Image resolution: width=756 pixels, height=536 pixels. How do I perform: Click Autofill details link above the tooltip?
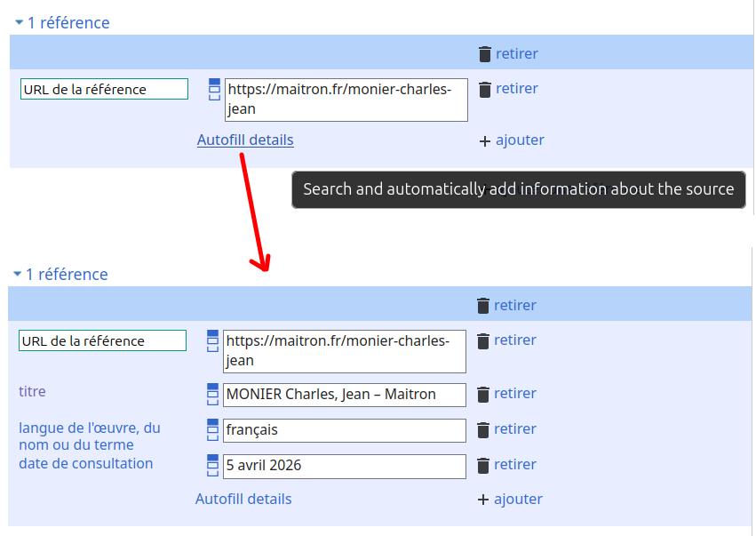245,140
